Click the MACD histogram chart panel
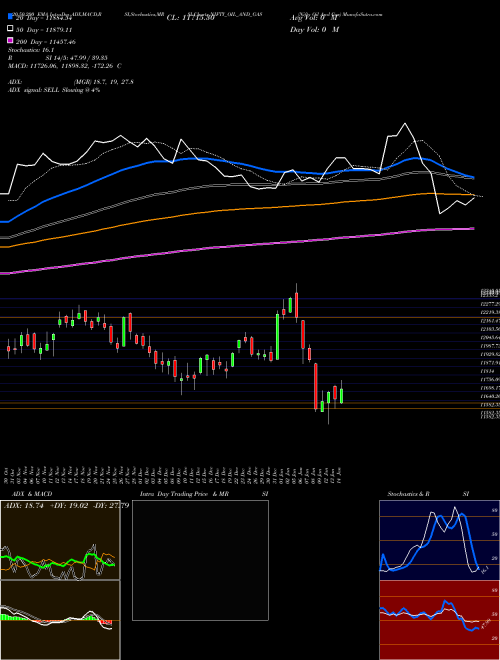The width and height of the screenshot is (500, 660). 60,620
